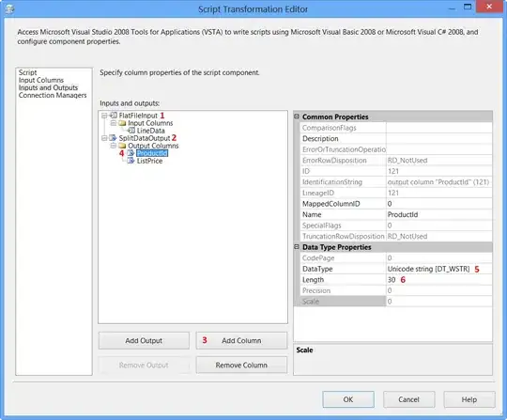
Task: Click the editor icon in title bar
Action: pos(9,8)
